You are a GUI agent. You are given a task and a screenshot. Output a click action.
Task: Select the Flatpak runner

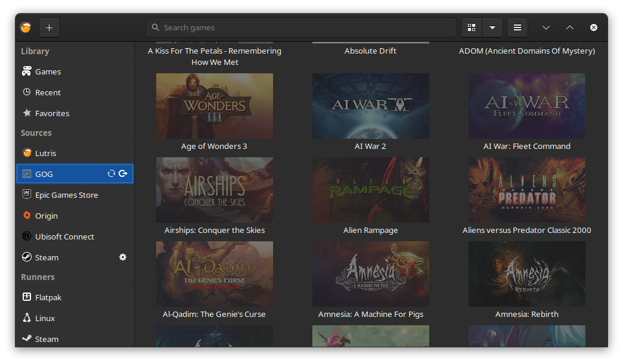coord(48,297)
